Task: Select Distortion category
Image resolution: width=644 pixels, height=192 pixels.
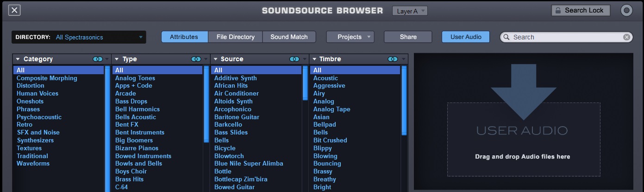Action: 31,85
